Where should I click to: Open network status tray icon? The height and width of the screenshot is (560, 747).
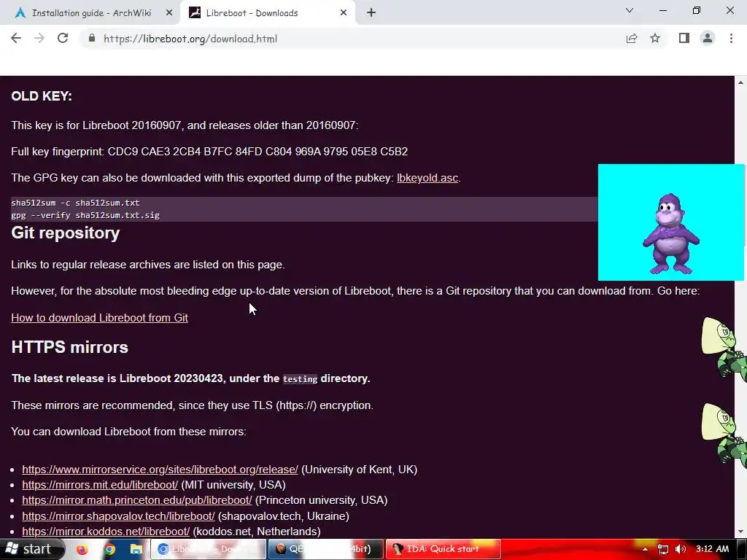(x=662, y=550)
